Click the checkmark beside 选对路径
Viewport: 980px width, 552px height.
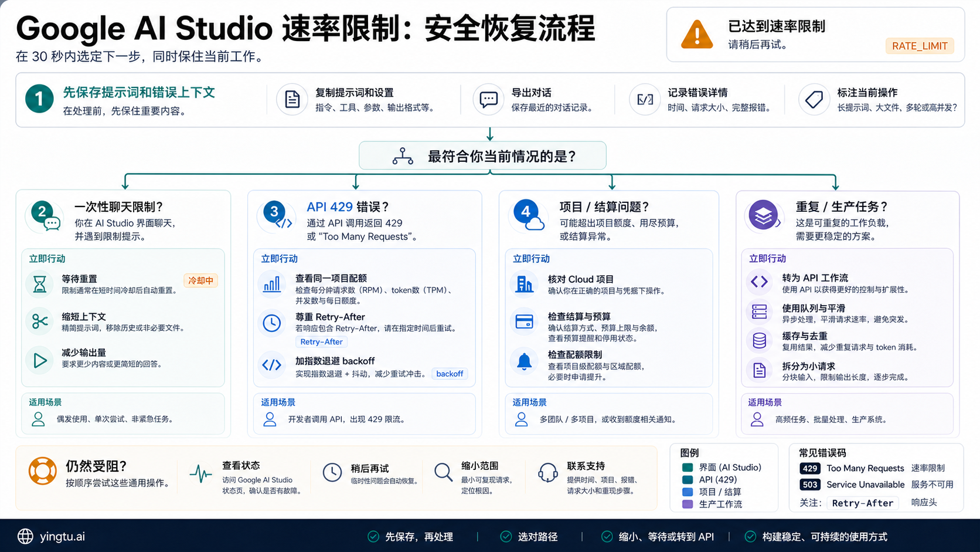click(506, 536)
